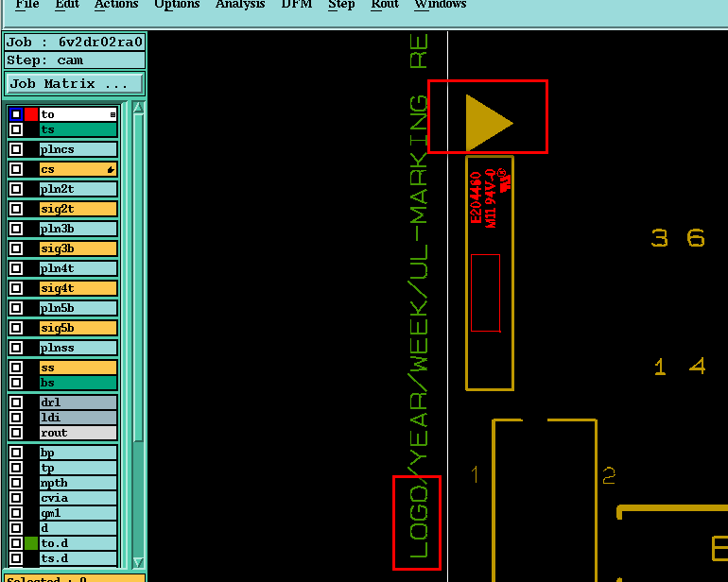Select the pln2t layer row
The height and width of the screenshot is (582, 728).
(x=78, y=189)
